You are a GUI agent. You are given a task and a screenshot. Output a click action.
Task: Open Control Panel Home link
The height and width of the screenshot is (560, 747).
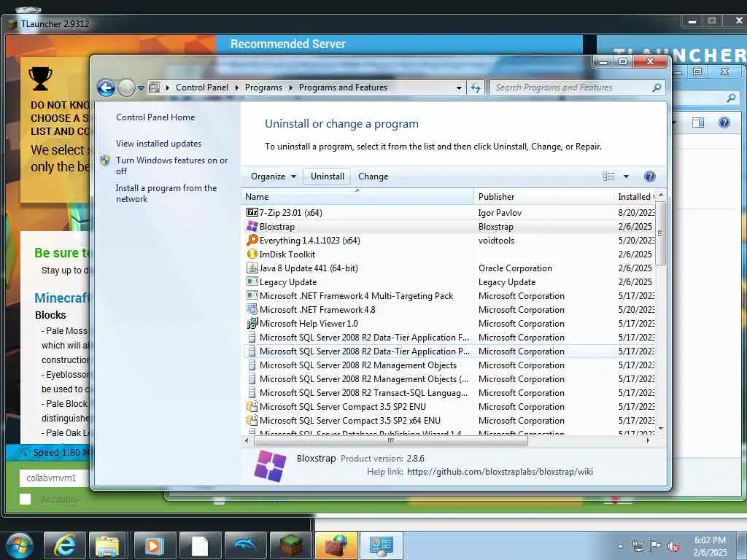(155, 117)
